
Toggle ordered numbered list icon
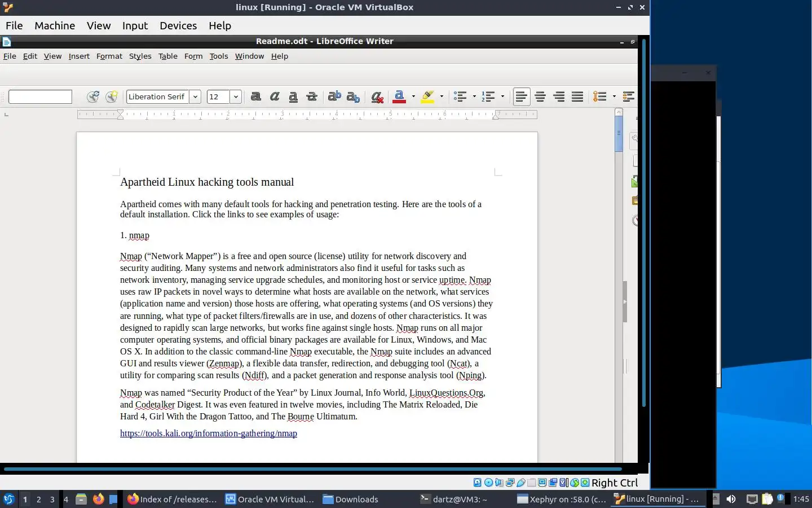tap(488, 97)
